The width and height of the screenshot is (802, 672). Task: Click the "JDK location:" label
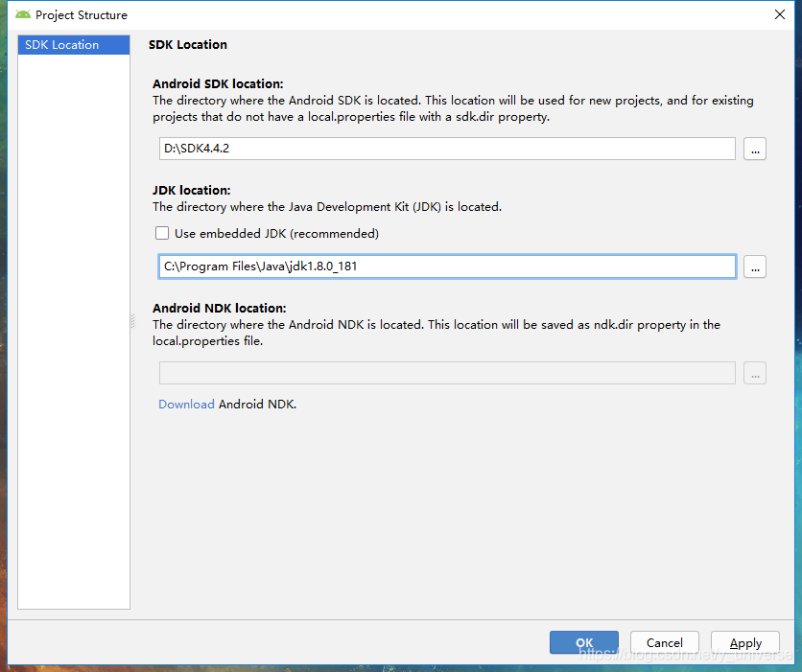(x=192, y=191)
